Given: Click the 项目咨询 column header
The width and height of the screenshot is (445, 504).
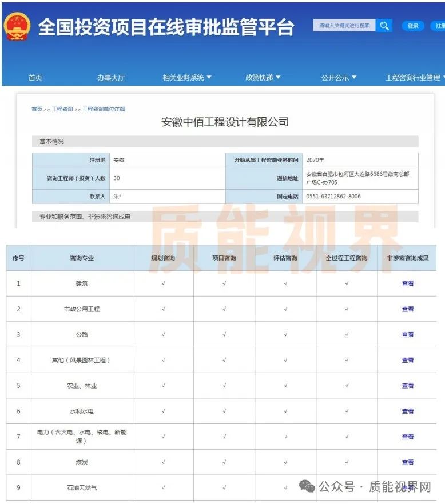Looking at the screenshot, I should (224, 258).
